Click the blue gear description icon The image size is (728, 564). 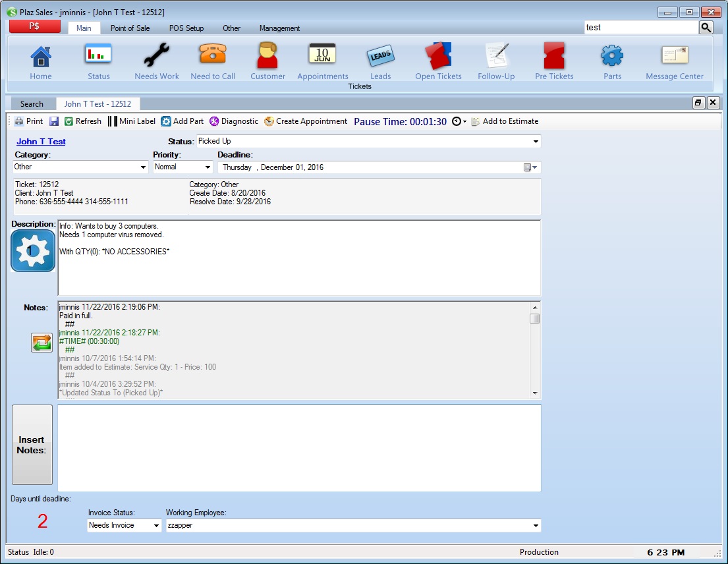[33, 250]
